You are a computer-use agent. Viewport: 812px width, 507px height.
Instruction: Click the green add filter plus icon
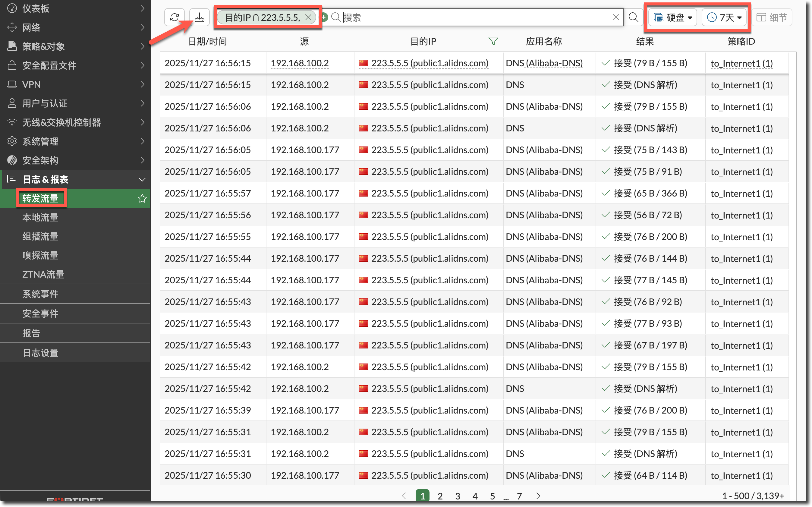324,17
